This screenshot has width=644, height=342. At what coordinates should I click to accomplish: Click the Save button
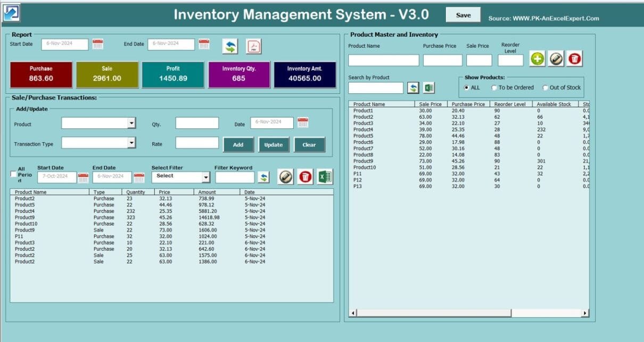click(463, 15)
